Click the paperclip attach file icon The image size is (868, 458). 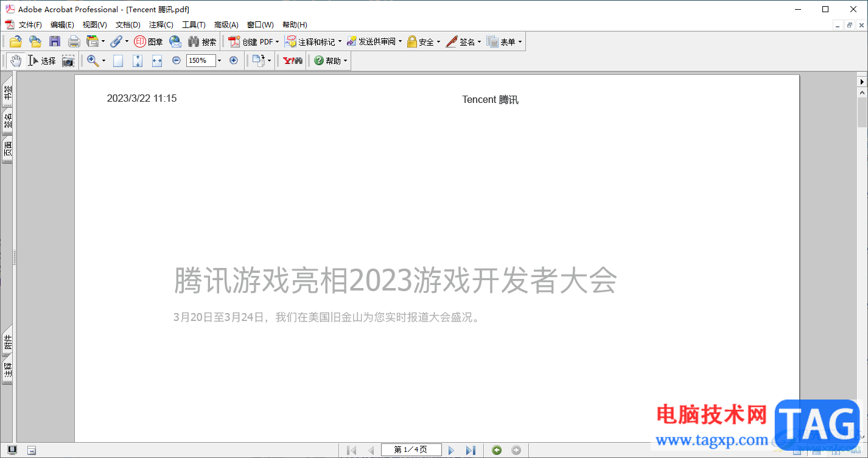(x=116, y=41)
